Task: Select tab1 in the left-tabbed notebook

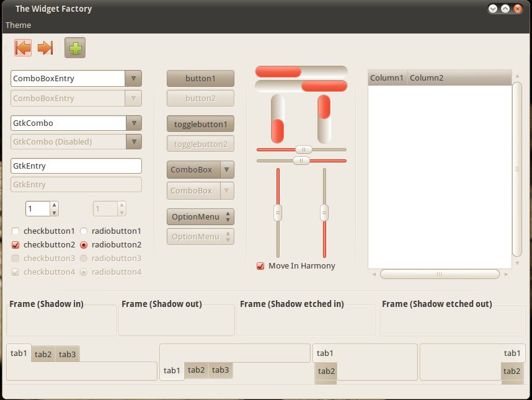Action: coord(325,353)
